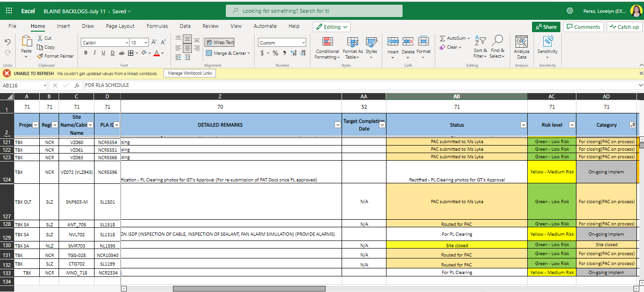
Task: Toggle bold formatting
Action: coord(86,53)
